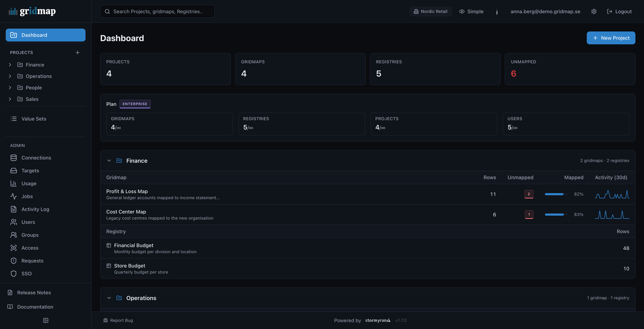Screen dimensions: 644x329
Task: Click the REGISTRIES 5 stat card
Action: [435, 69]
